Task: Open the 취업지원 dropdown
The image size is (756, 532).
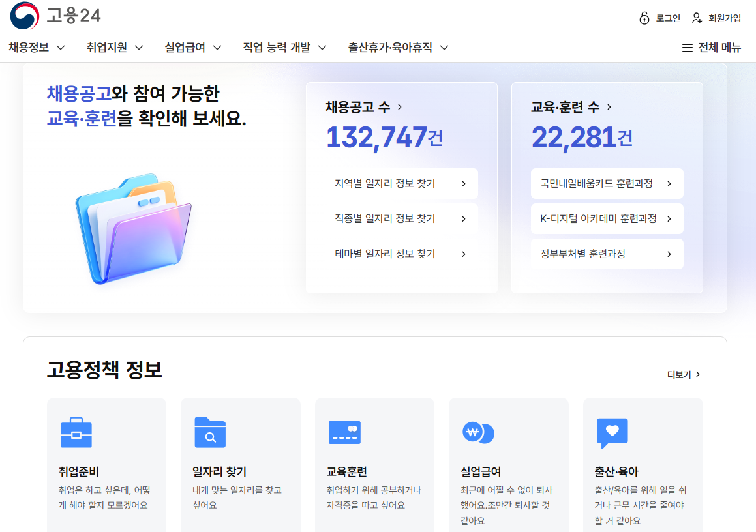Action: pyautogui.click(x=114, y=47)
